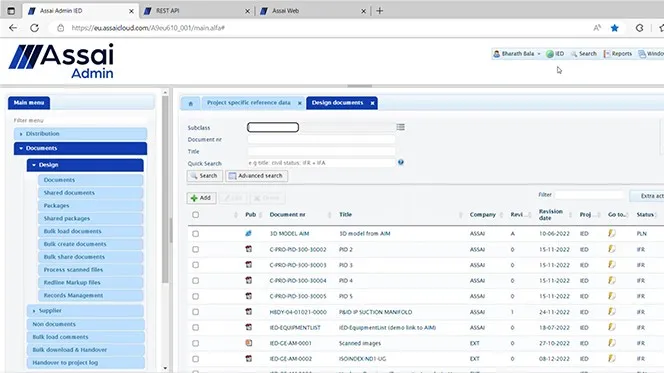This screenshot has height=373, width=664.
Task: Click PDF icon of C-PRO-PID-300-30005 row
Action: (249, 296)
